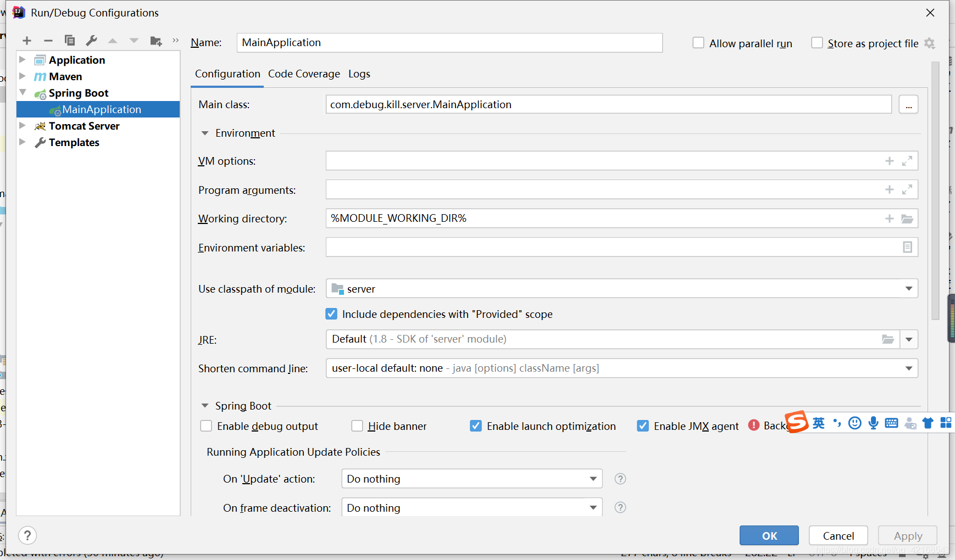This screenshot has height=560, width=955.
Task: Collapse Spring Boot tree node
Action: pos(23,92)
